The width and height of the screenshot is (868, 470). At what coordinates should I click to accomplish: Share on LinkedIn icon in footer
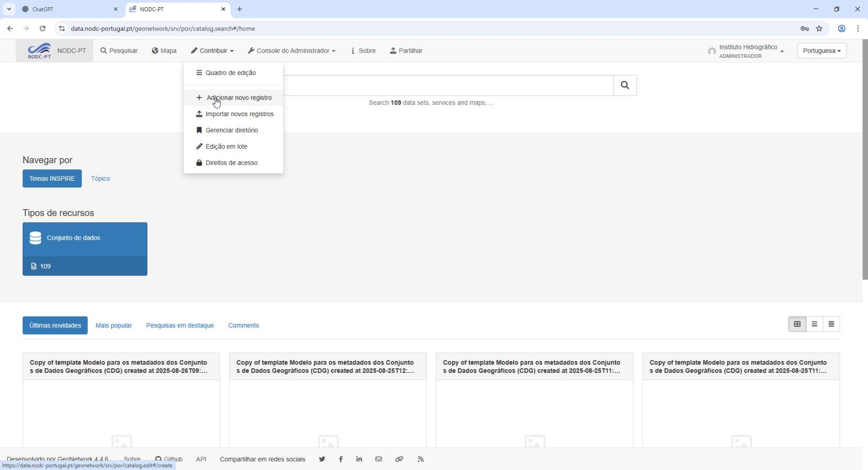[x=359, y=459]
